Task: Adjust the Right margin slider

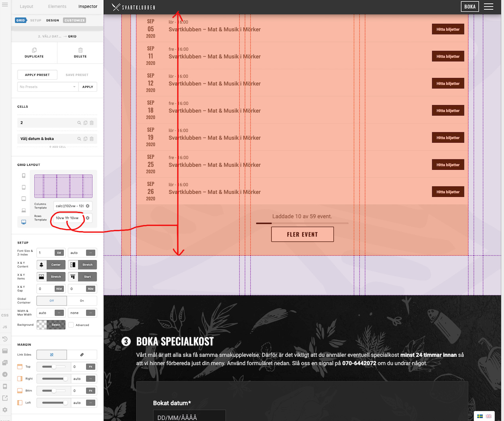Action: 54,379
